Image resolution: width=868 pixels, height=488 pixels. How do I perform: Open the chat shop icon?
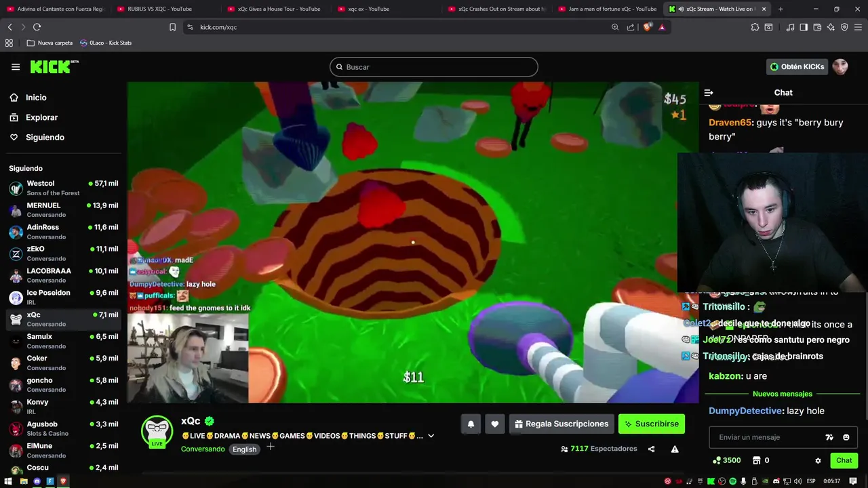tap(757, 461)
